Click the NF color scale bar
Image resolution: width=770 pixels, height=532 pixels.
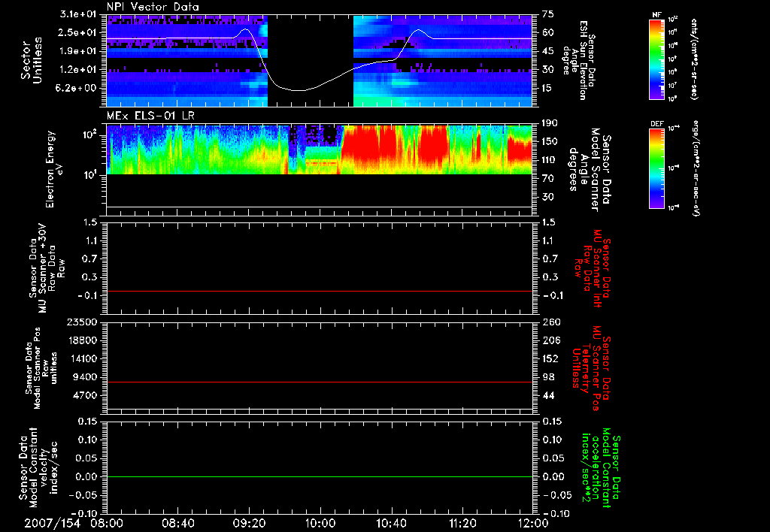[x=657, y=59]
